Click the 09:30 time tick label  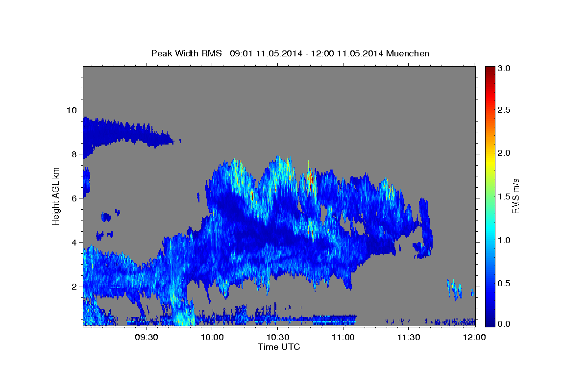point(146,337)
